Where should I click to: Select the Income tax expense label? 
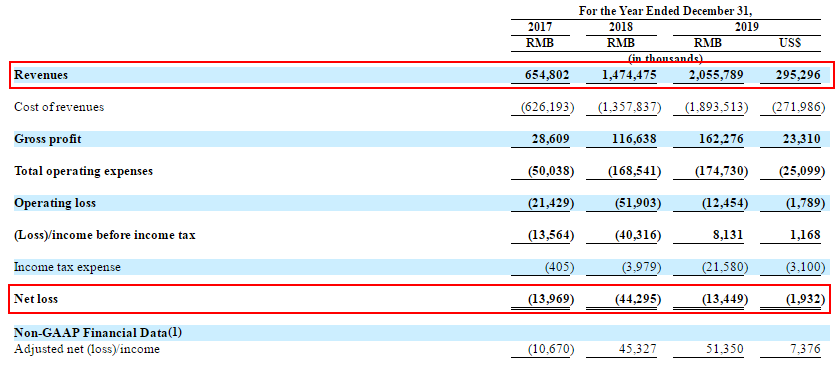68,267
